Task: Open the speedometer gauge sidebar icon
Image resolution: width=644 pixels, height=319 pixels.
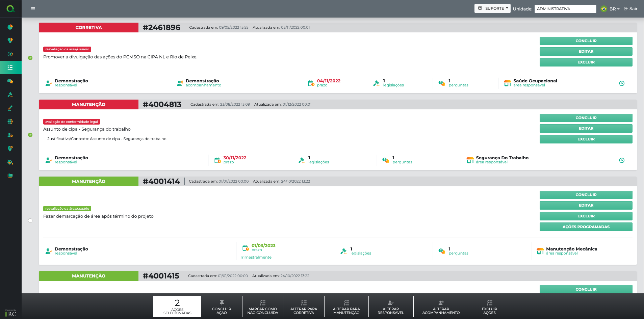Action: (10, 54)
